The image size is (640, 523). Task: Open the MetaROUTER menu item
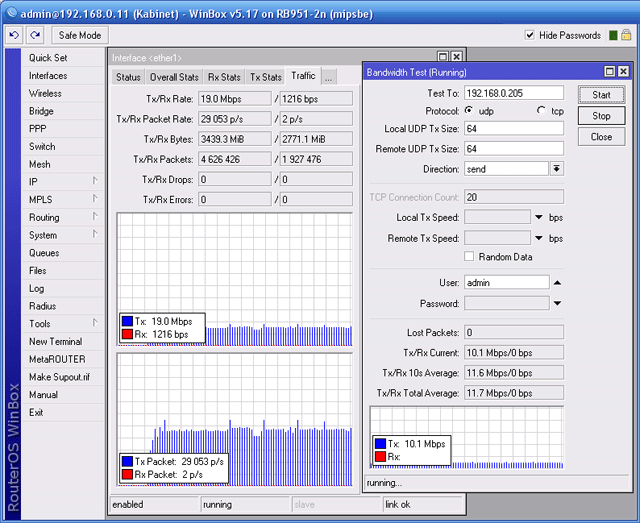[x=63, y=359]
